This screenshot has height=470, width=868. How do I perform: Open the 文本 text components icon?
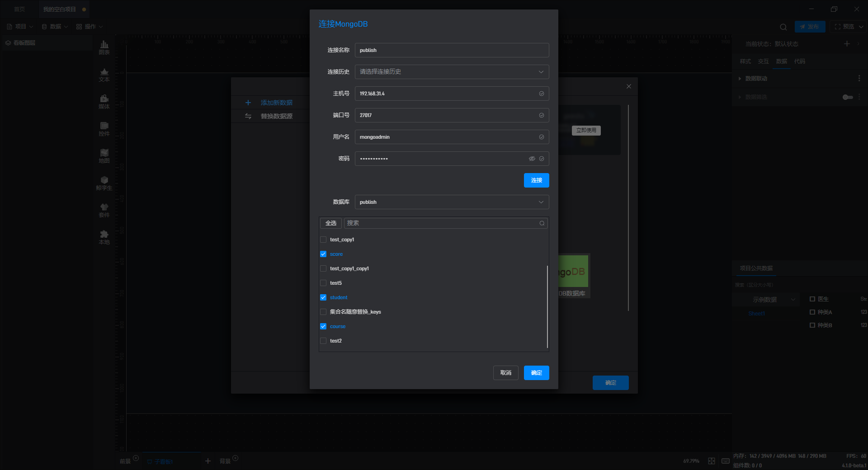click(104, 75)
